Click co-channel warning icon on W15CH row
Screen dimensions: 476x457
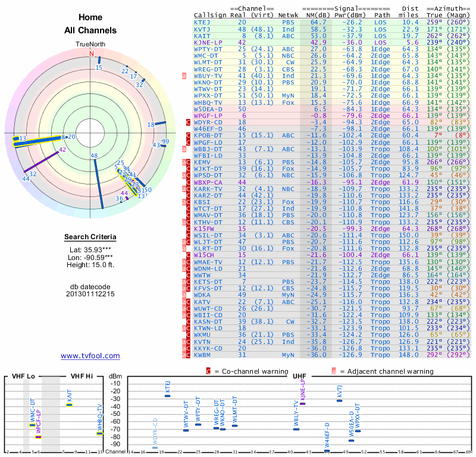coord(189,255)
